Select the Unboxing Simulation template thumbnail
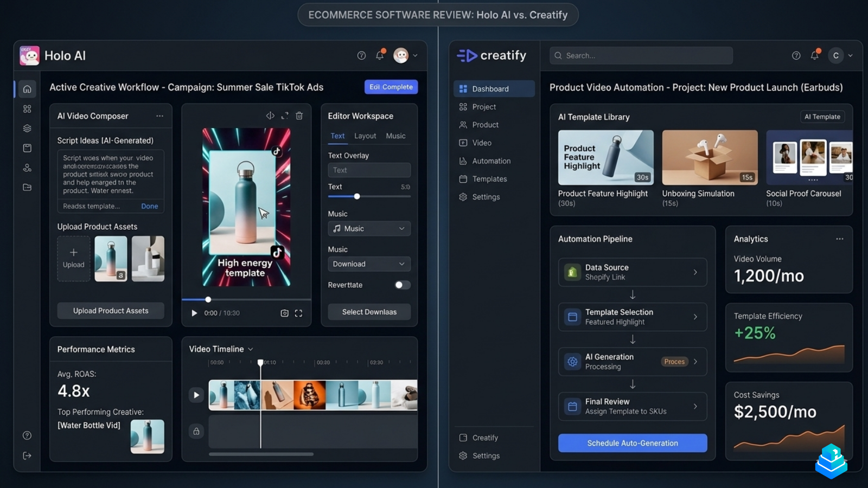Screen dimensions: 868x488 pos(710,158)
